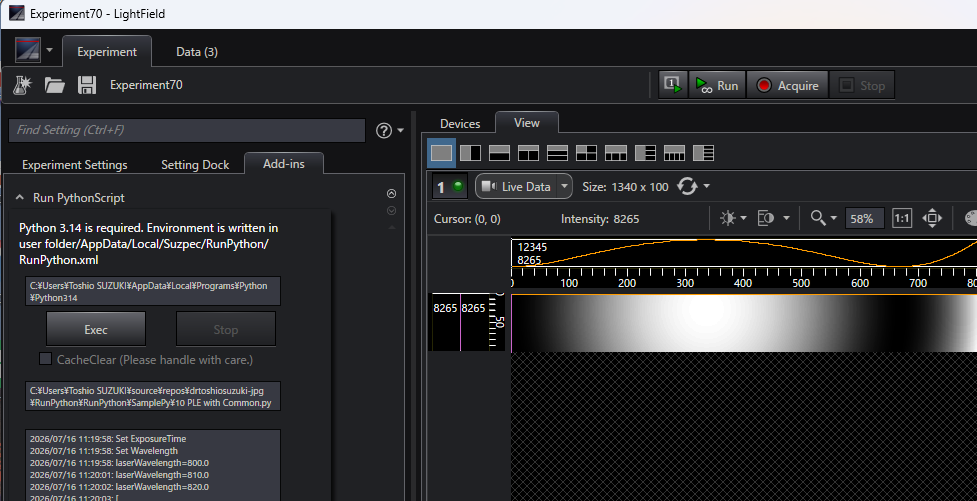977x501 pixels.
Task: Click the laserWavelength=800.0 log line
Action: click(120, 463)
